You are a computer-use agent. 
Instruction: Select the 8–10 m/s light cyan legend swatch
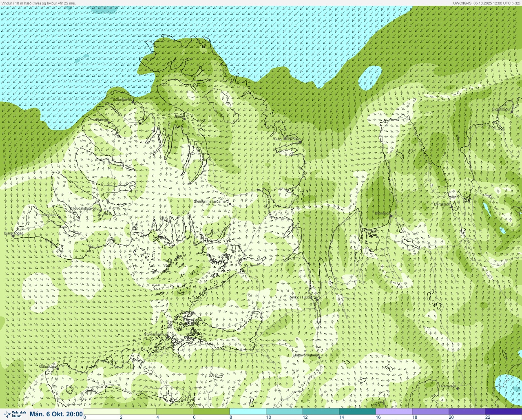(x=248, y=411)
